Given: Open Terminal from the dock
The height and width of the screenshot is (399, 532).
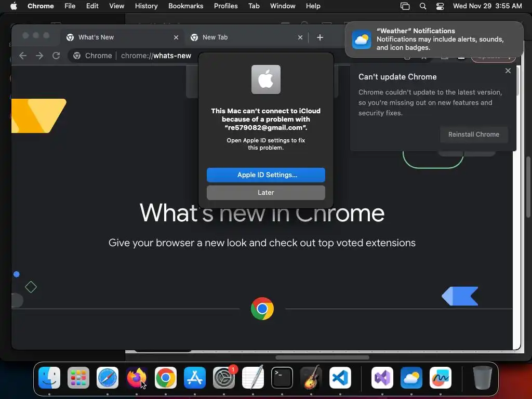Looking at the screenshot, I should 282,378.
